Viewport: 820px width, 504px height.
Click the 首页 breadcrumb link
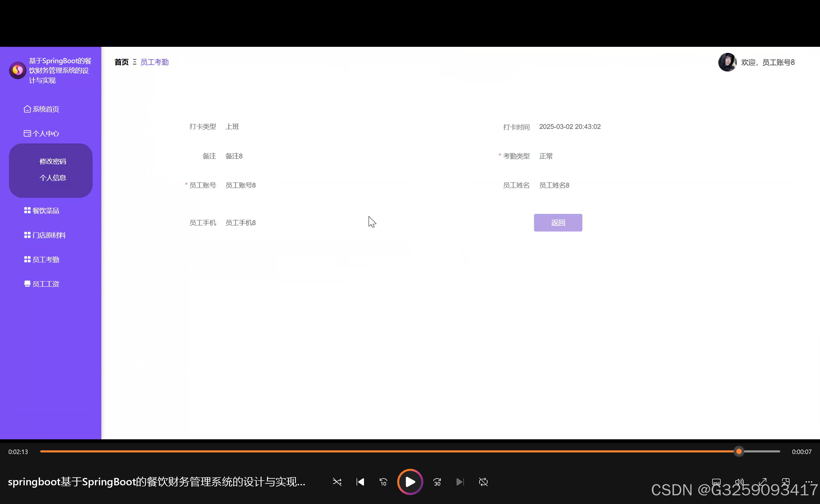click(x=121, y=62)
